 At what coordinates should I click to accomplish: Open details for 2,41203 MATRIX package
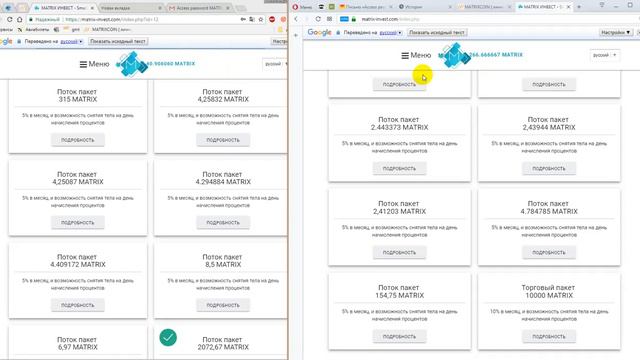pyautogui.click(x=399, y=253)
